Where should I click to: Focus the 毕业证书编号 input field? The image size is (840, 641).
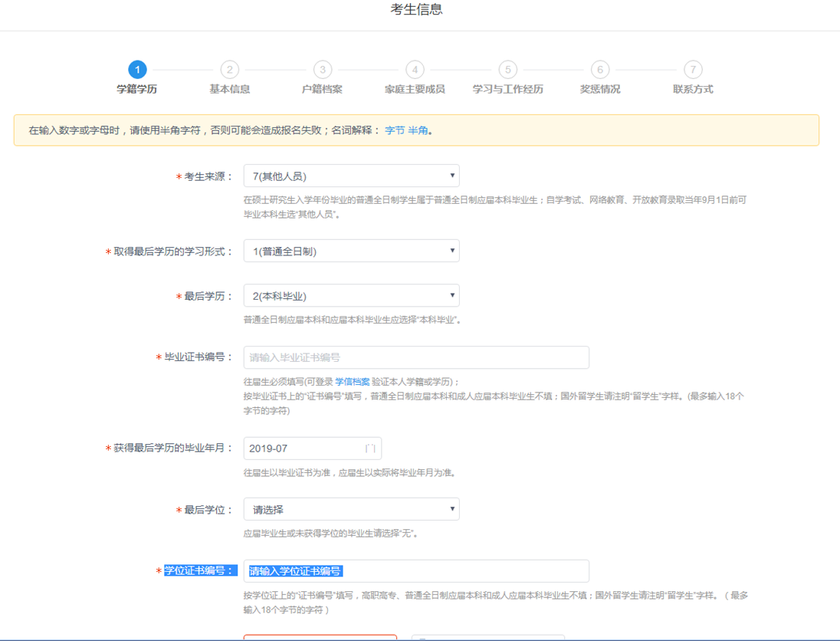416,357
